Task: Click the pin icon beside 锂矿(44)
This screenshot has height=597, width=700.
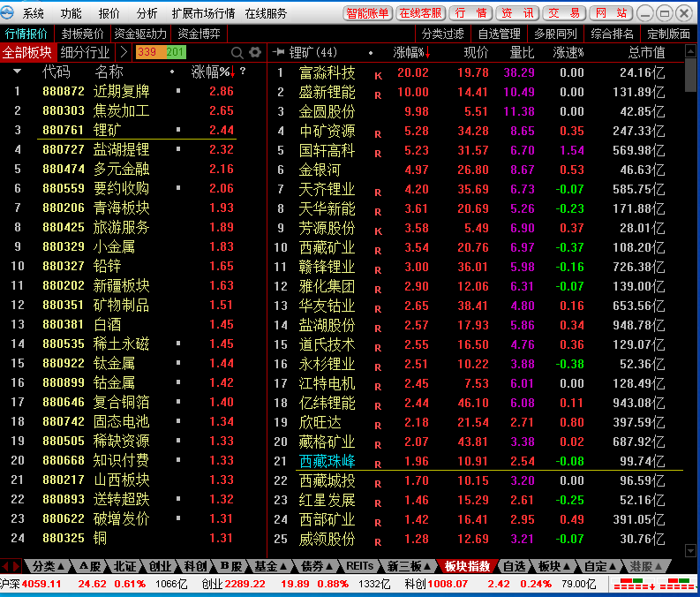Action: 279,52
